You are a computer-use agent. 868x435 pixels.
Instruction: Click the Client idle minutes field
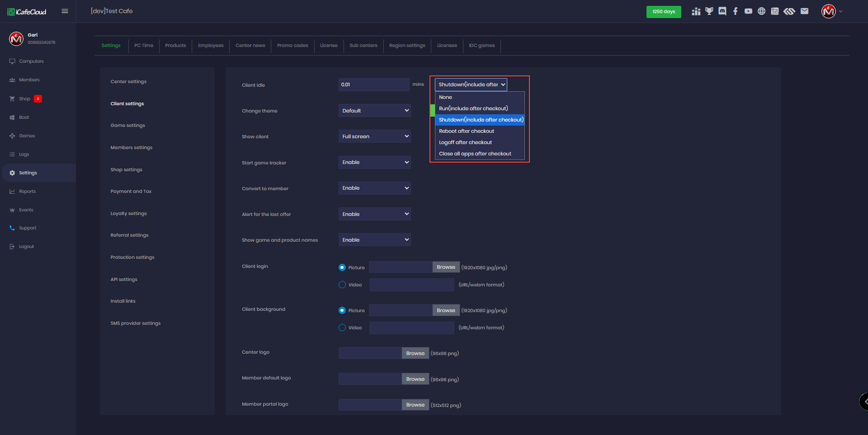pos(373,84)
